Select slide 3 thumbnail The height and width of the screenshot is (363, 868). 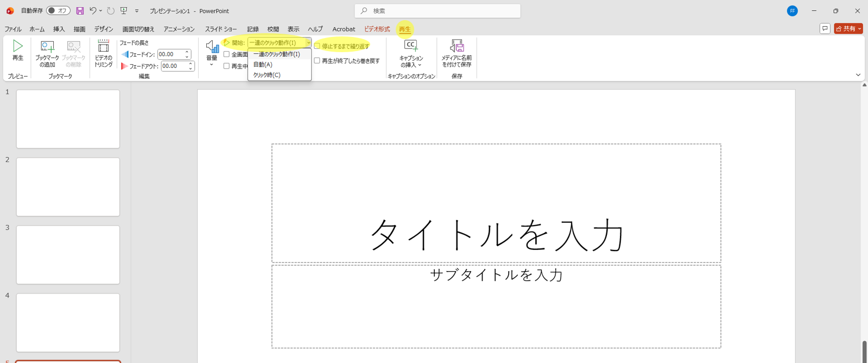click(x=68, y=255)
